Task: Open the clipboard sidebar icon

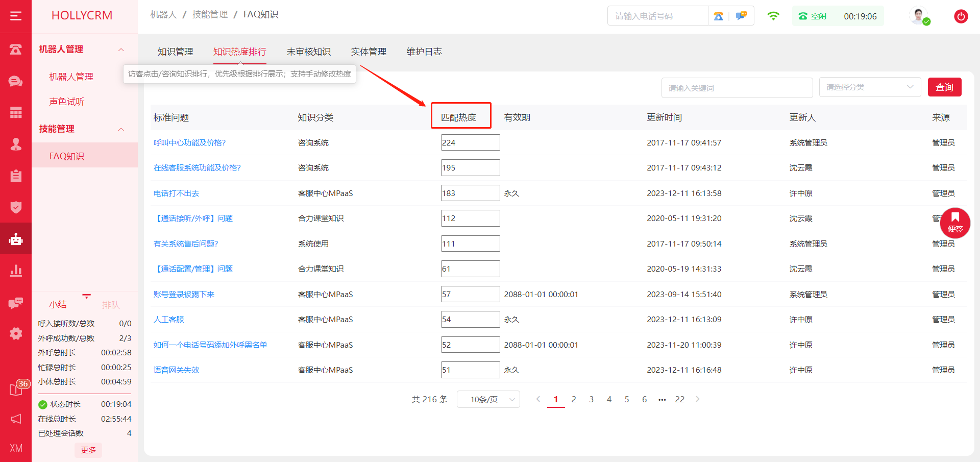Action: click(x=16, y=176)
